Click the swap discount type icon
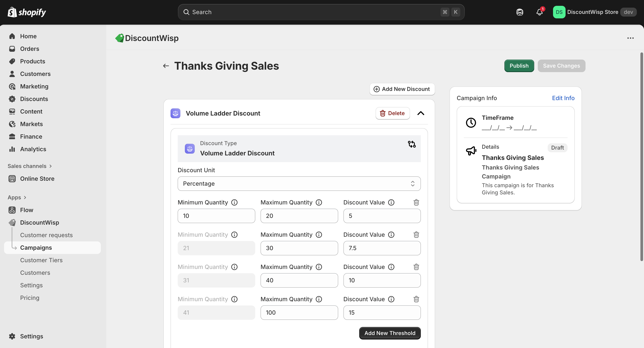Image resolution: width=644 pixels, height=348 pixels. tap(411, 144)
